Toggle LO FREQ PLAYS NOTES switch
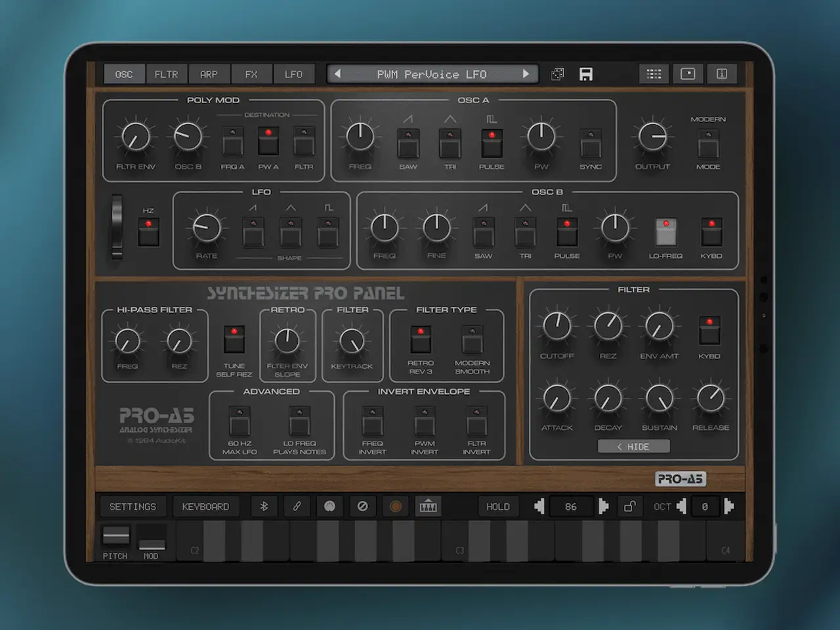This screenshot has width=840, height=630. [299, 422]
